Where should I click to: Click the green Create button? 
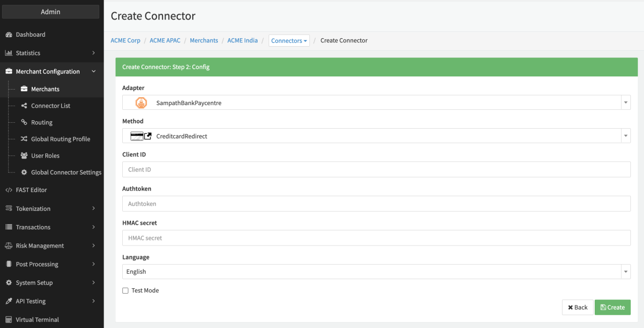(x=612, y=307)
